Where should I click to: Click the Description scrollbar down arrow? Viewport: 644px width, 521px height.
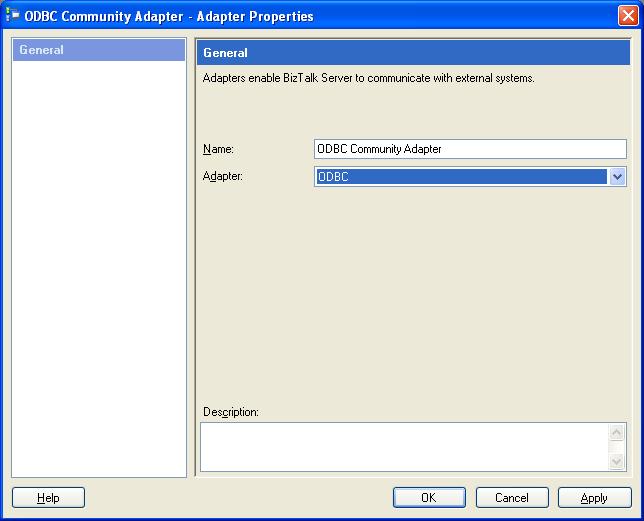[616, 461]
